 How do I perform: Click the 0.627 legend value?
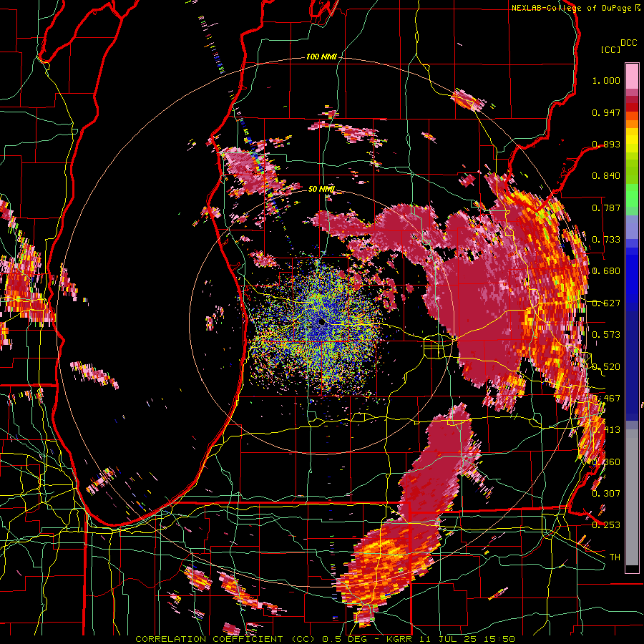click(x=606, y=303)
